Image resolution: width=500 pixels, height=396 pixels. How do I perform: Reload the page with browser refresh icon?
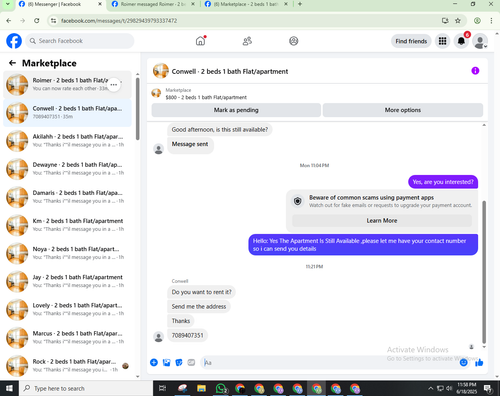(x=37, y=21)
